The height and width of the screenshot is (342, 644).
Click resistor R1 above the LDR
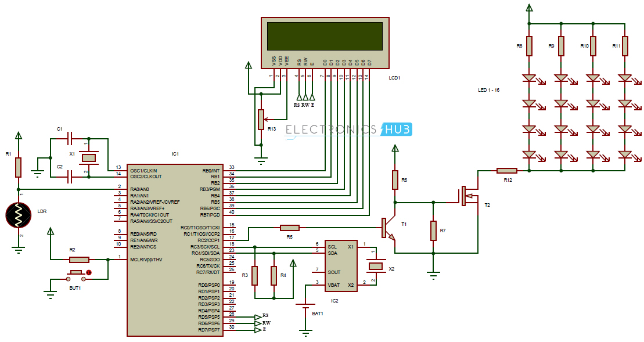tap(18, 167)
